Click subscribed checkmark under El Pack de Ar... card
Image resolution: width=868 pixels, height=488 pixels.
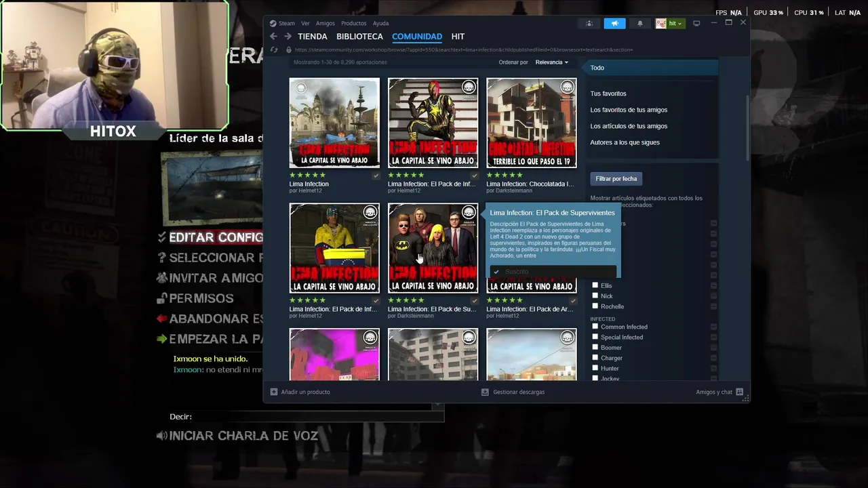click(573, 300)
